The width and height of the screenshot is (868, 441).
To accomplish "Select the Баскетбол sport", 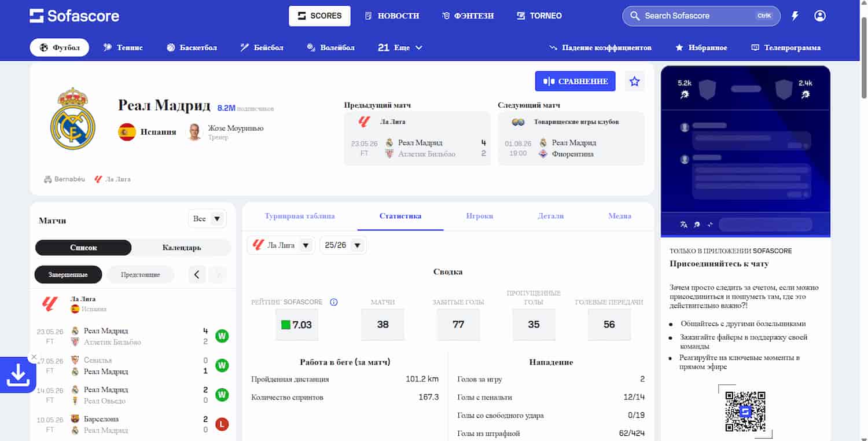I will 192,47.
